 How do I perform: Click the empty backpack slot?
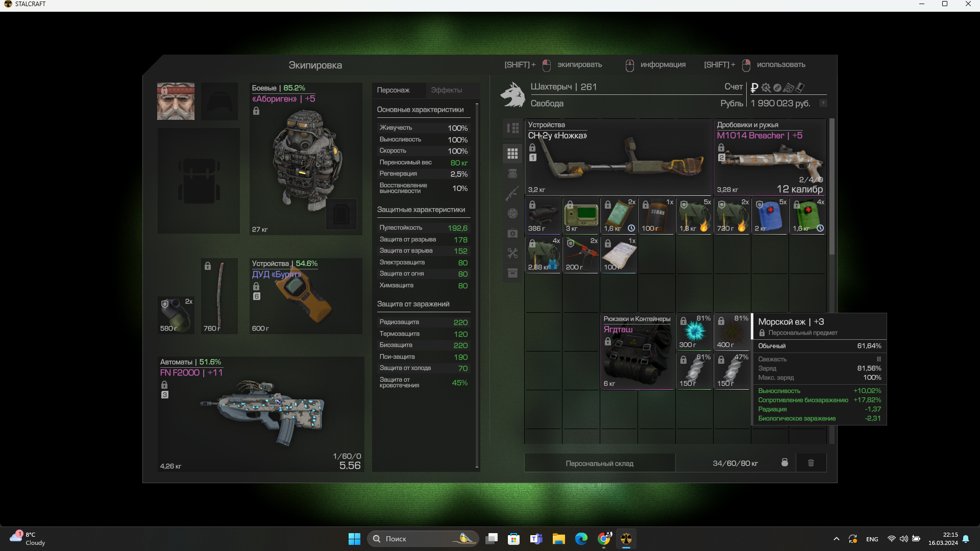tap(199, 181)
